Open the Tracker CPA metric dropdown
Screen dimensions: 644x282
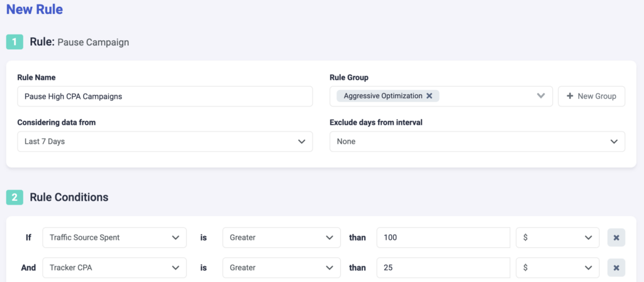pyautogui.click(x=114, y=268)
